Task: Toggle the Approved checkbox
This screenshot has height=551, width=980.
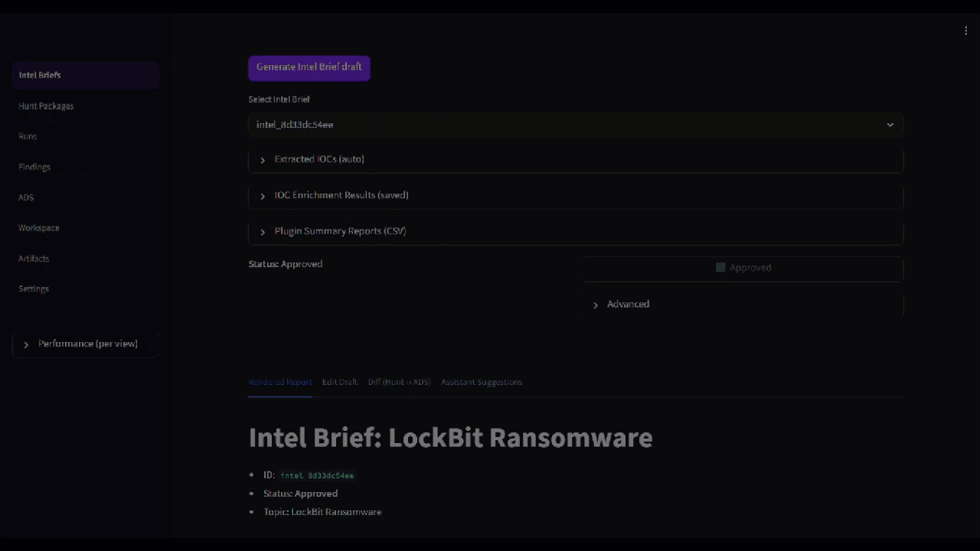Action: coord(743,268)
